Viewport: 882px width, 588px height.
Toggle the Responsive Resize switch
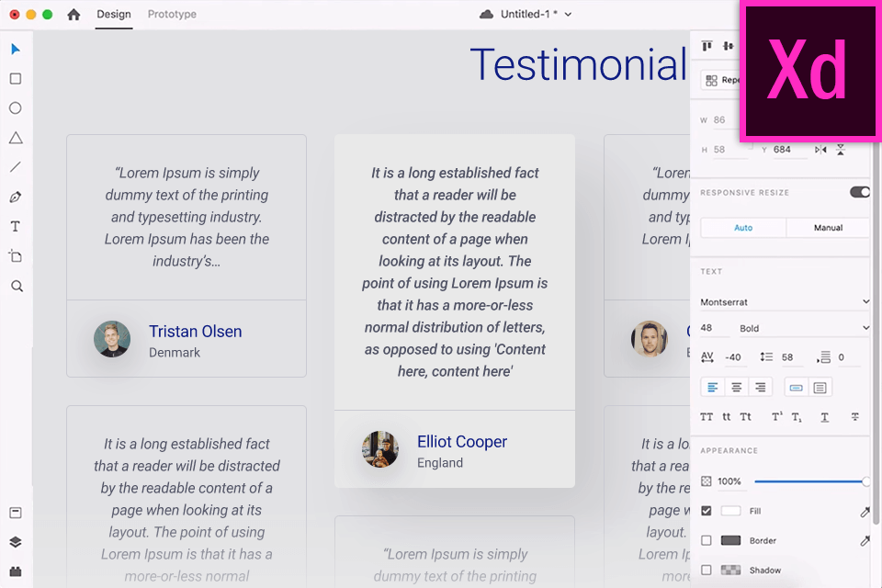(859, 192)
